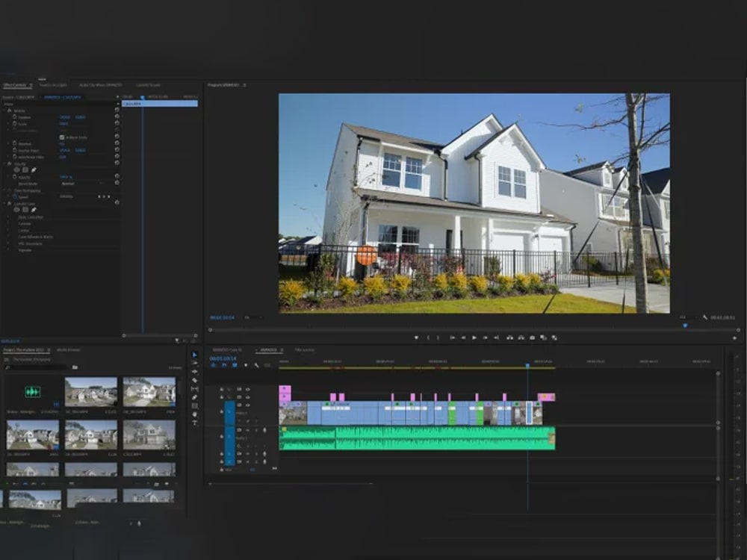Click the Lift button
Screen dimensions: 747x560
click(509, 337)
